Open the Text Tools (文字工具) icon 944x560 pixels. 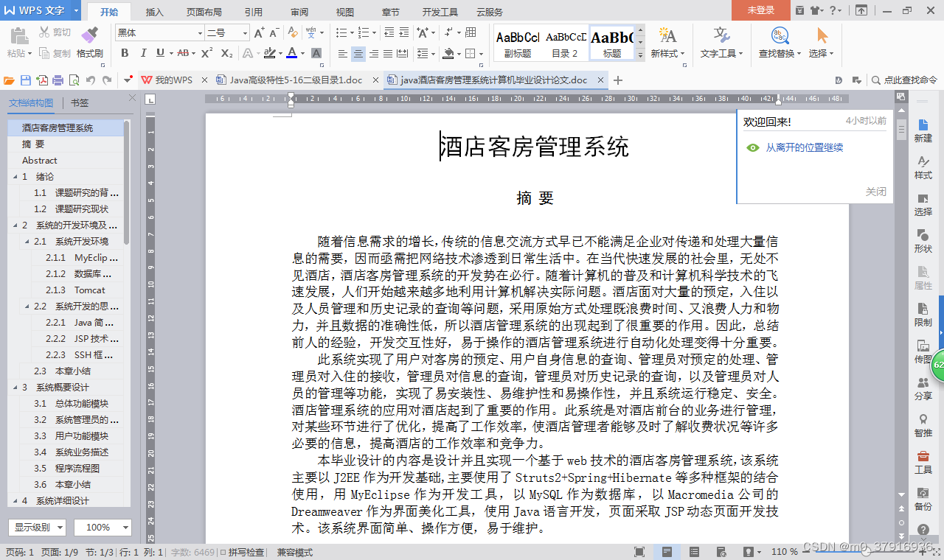pos(722,35)
